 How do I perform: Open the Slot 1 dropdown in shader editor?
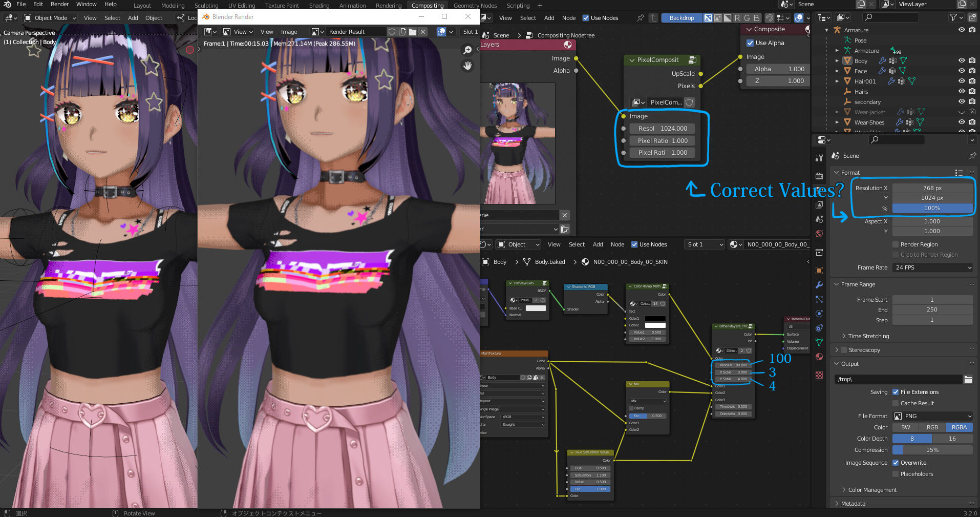[705, 244]
